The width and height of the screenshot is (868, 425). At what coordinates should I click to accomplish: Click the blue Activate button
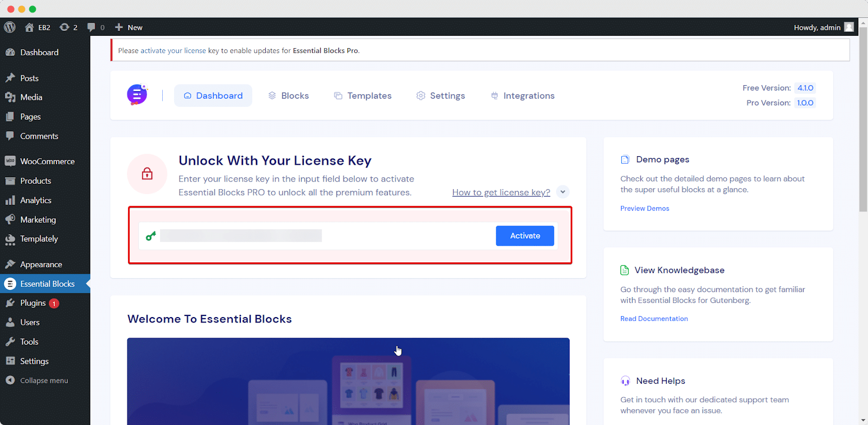[525, 236]
